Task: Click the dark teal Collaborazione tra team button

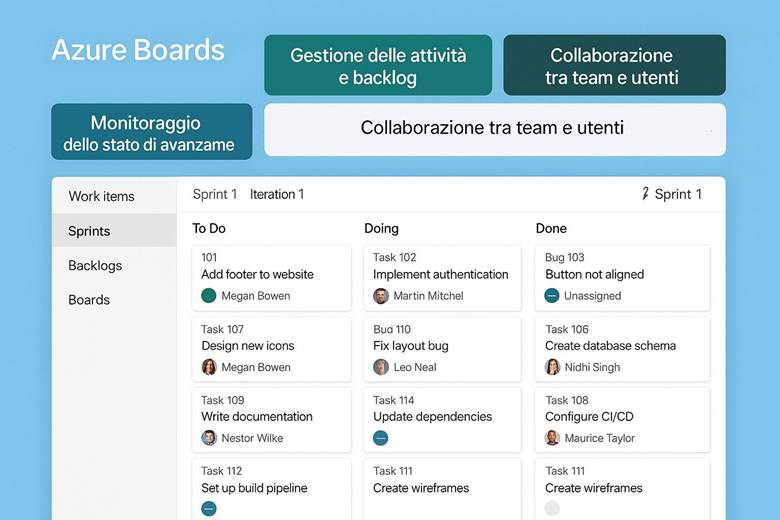Action: [613, 66]
